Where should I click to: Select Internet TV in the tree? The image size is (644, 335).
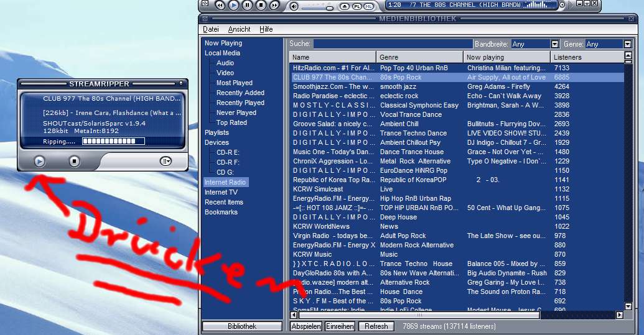(x=221, y=192)
